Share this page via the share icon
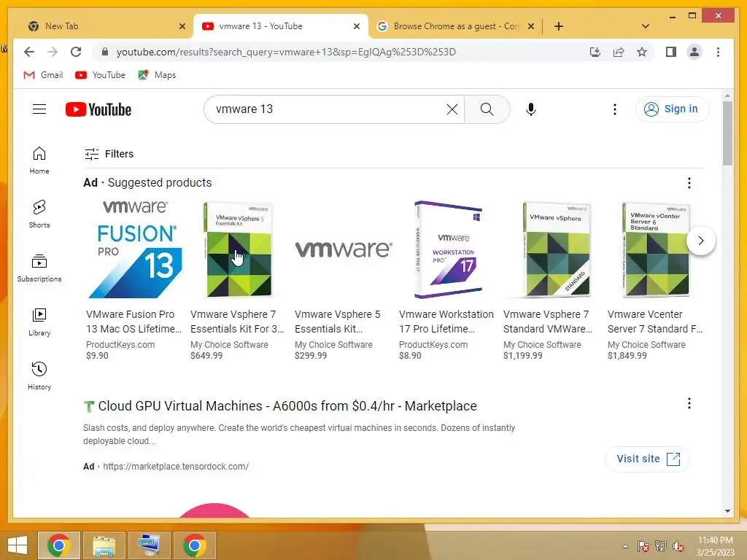The height and width of the screenshot is (560, 747). coord(619,52)
